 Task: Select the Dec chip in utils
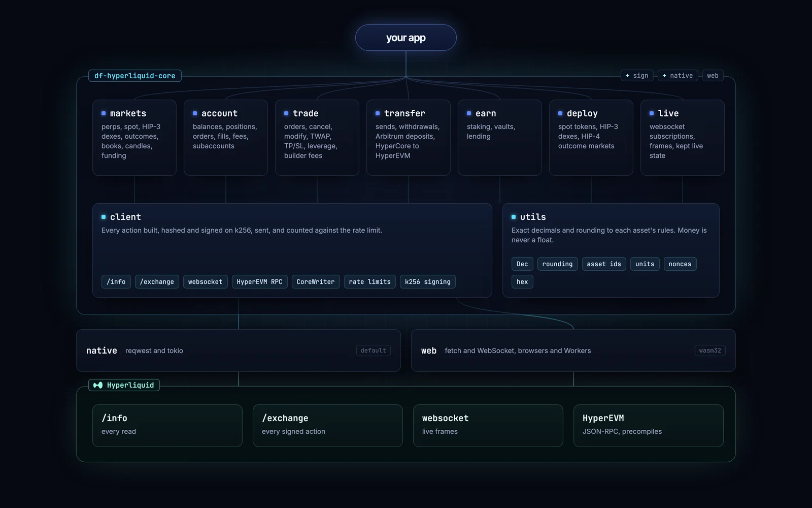[522, 264]
